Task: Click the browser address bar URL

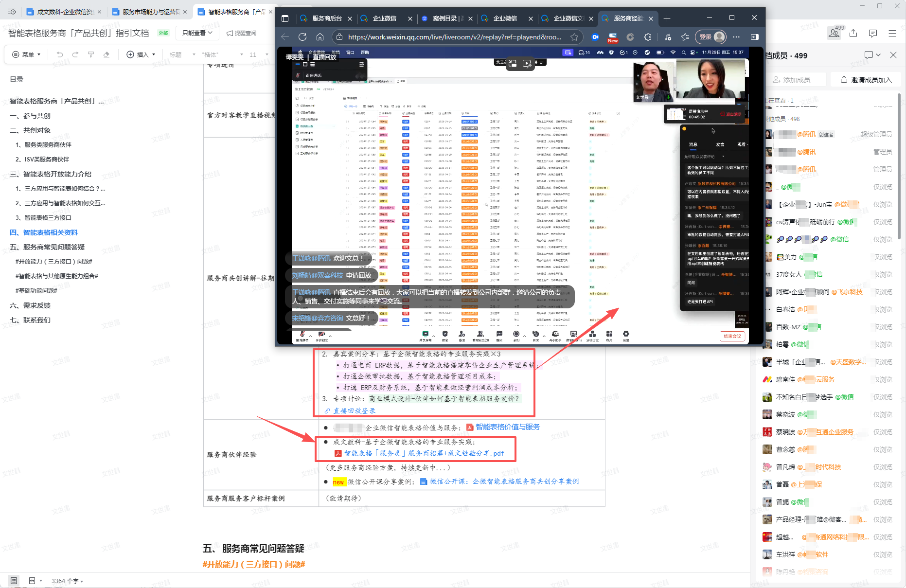Action: [x=455, y=37]
